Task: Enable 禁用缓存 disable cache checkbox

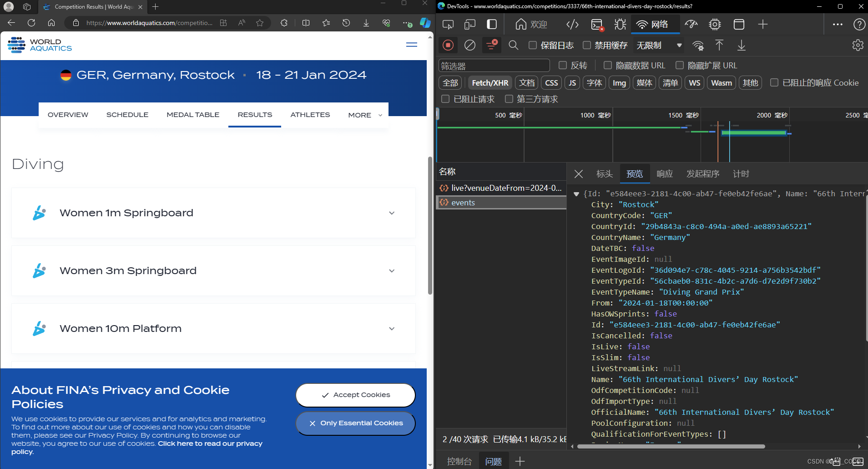Action: [x=587, y=45]
